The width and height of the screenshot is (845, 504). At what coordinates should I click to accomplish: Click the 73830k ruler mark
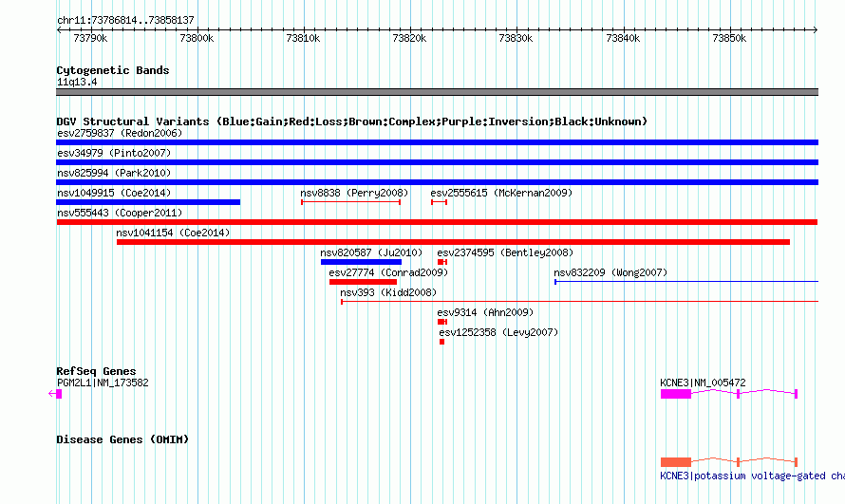[x=516, y=38]
